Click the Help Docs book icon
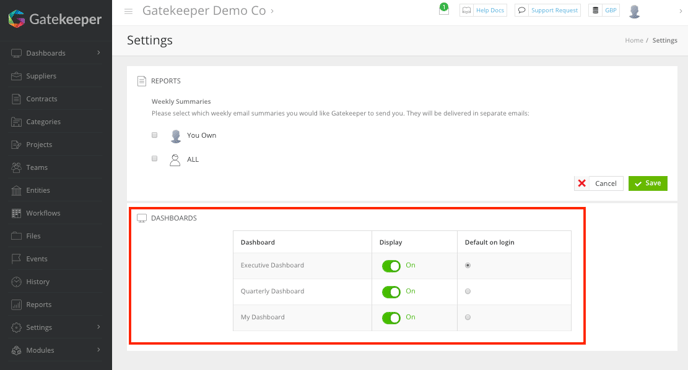 [466, 11]
